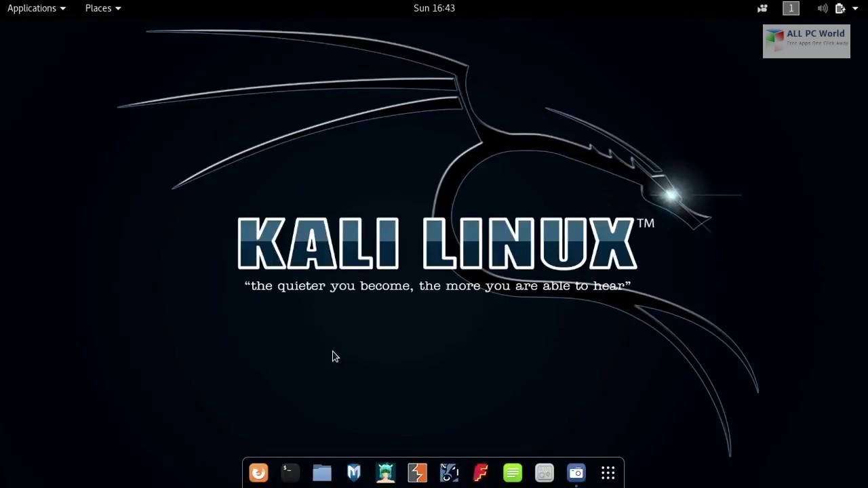The width and height of the screenshot is (868, 488).
Task: Open the Files folder icon in dock
Action: (322, 472)
